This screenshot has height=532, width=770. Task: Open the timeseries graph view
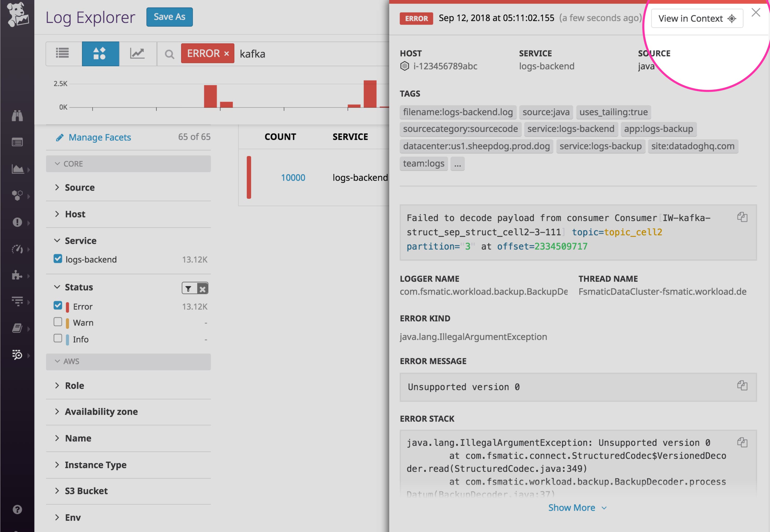coord(138,53)
